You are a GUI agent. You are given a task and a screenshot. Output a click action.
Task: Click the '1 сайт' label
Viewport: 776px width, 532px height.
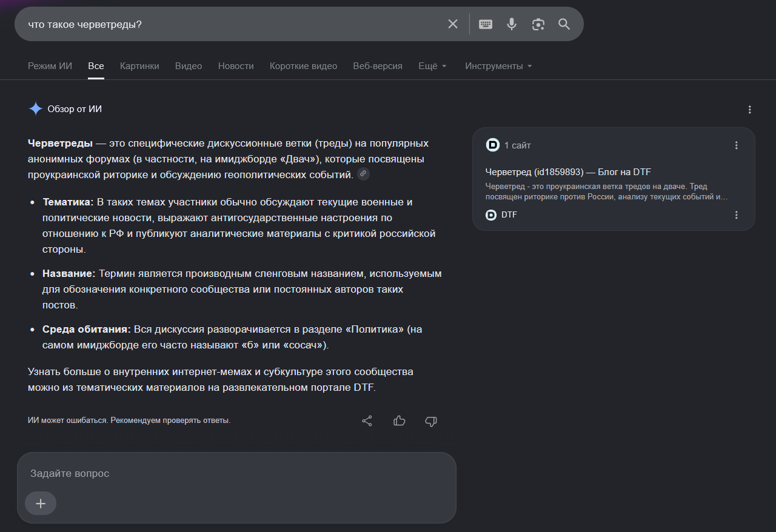tap(517, 145)
